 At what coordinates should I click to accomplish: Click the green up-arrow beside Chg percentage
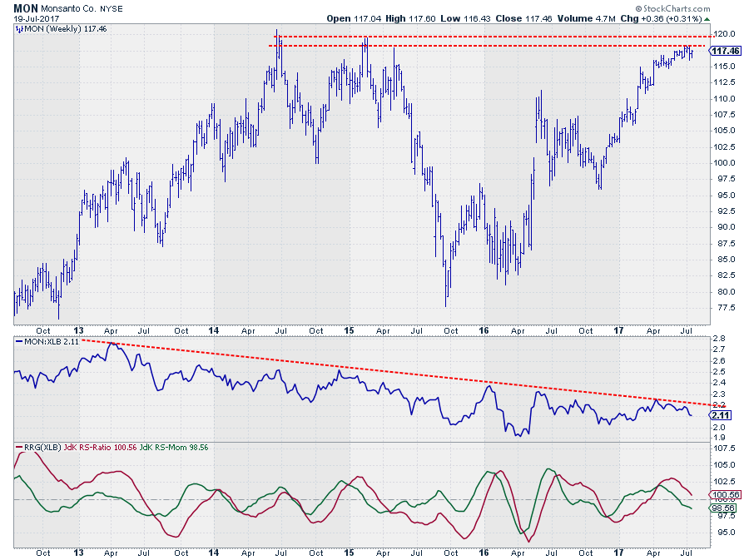707,18
